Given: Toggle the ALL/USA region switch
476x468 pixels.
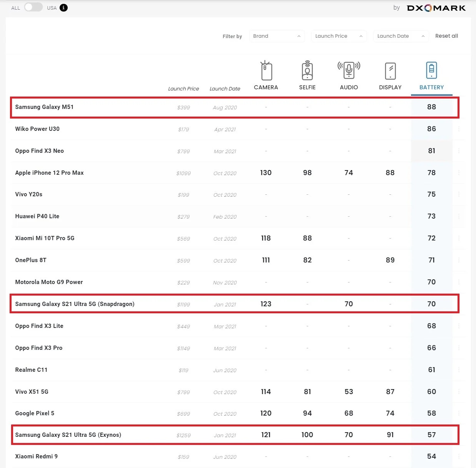Looking at the screenshot, I should pyautogui.click(x=33, y=7).
